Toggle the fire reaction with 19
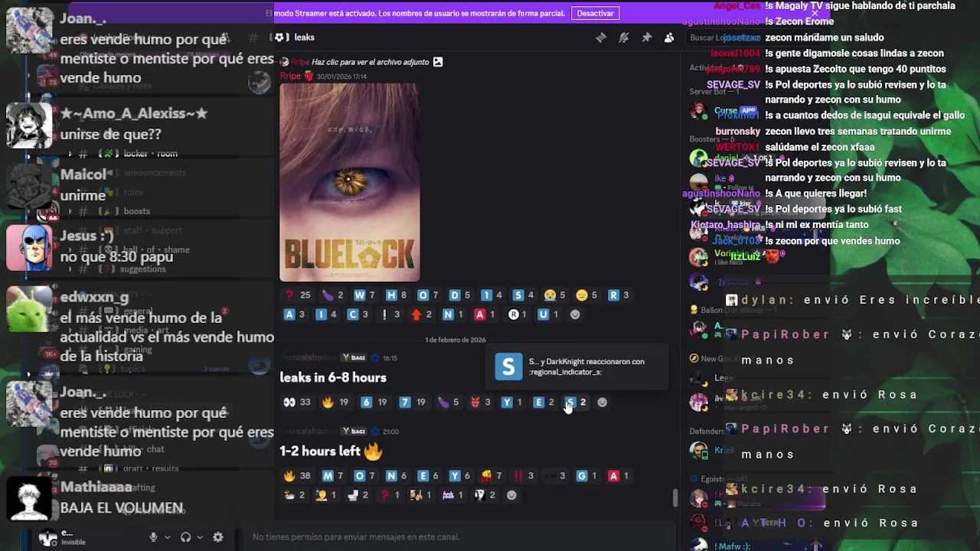 click(x=335, y=403)
